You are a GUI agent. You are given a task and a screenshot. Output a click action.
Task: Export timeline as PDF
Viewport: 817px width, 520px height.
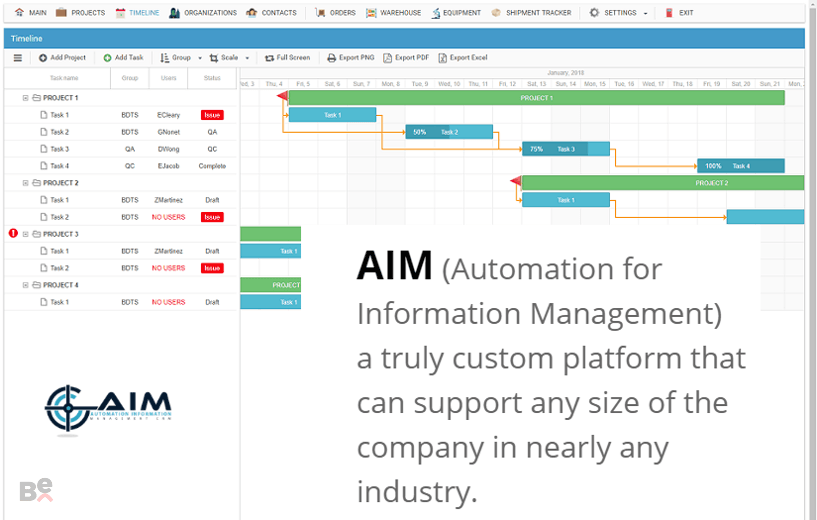406,58
